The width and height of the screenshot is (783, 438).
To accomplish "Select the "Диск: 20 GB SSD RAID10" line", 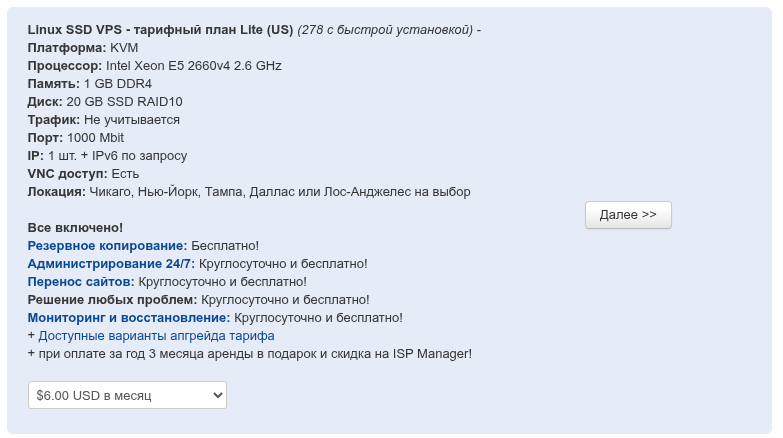I will [104, 101].
